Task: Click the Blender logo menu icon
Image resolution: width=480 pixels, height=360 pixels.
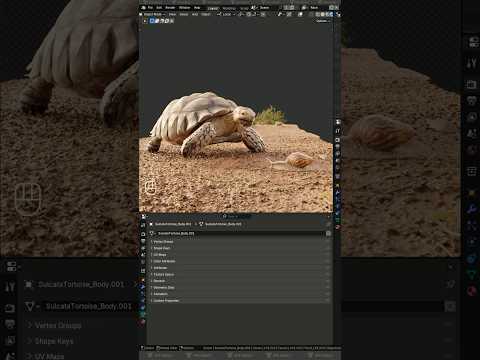Action: (143, 7)
